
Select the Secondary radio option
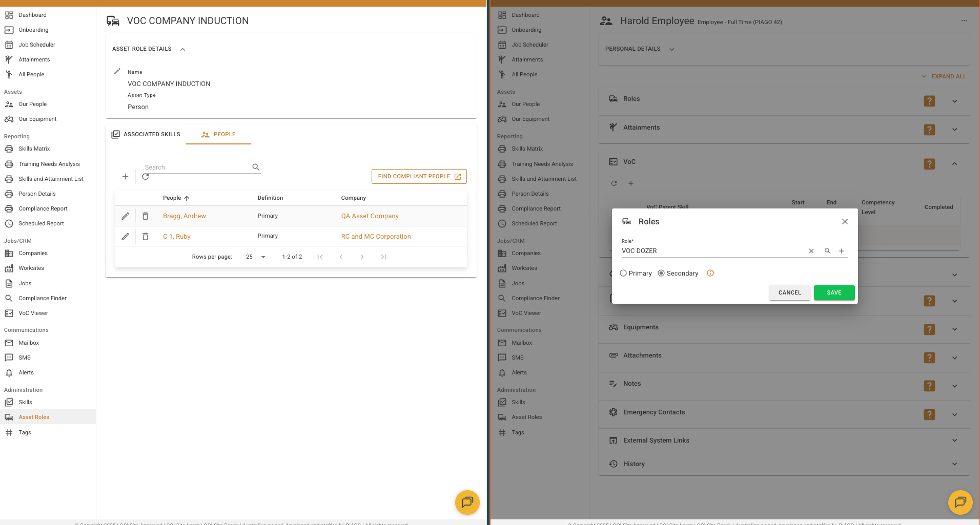click(661, 274)
